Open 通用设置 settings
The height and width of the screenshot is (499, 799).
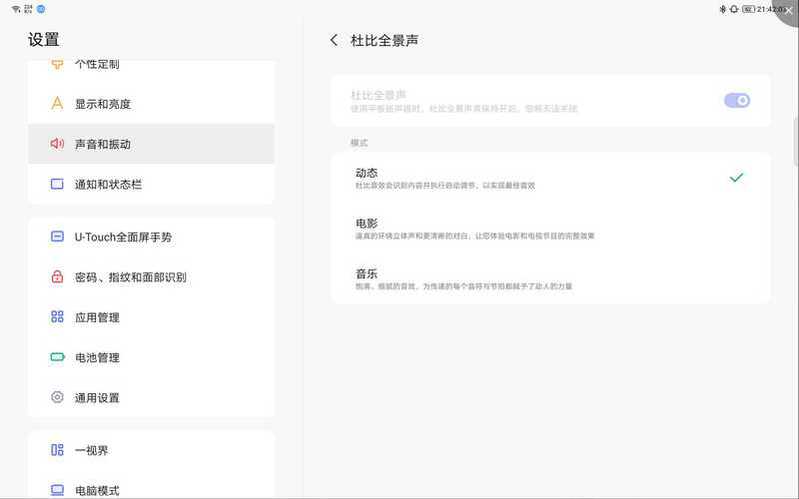(151, 397)
